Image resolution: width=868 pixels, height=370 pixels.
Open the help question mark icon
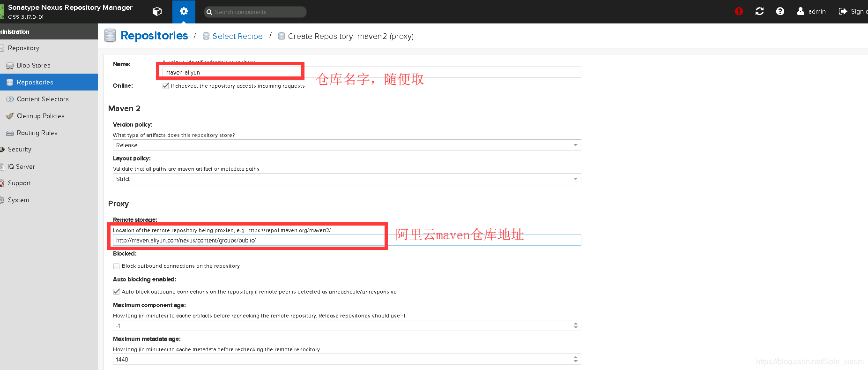(780, 11)
